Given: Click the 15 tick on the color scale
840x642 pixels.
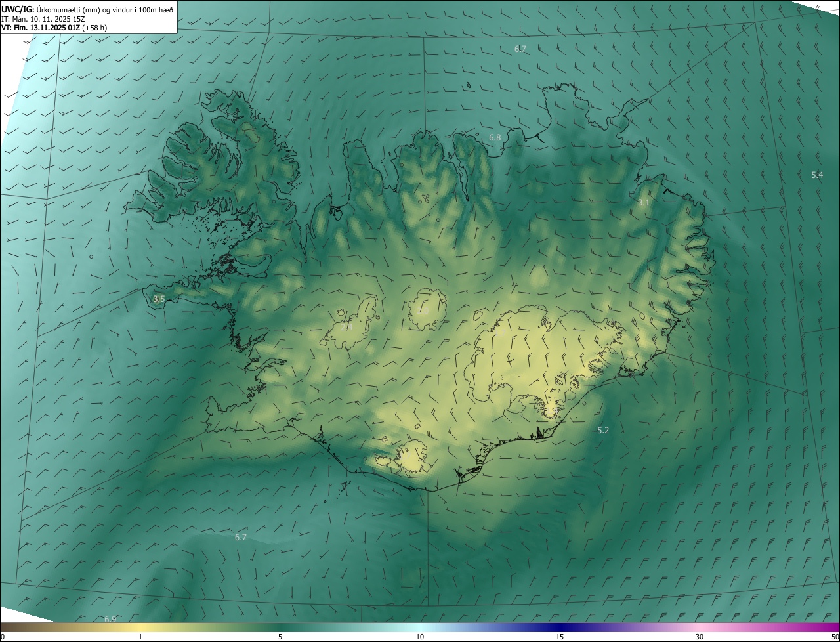Looking at the screenshot, I should tap(560, 637).
